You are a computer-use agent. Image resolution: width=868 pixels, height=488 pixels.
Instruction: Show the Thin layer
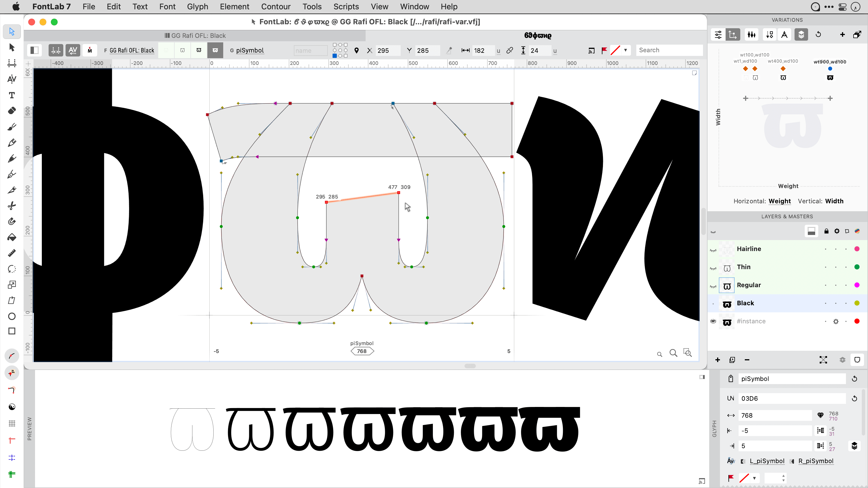713,268
